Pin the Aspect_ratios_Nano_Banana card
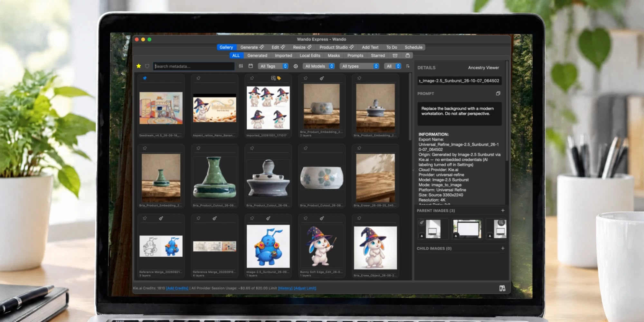644x322 pixels. click(198, 78)
